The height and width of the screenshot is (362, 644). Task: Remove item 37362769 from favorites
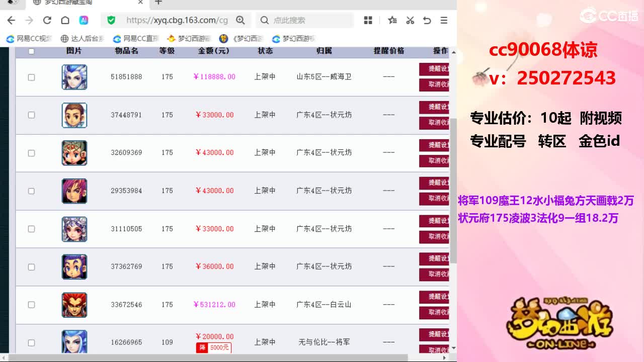[434, 274]
